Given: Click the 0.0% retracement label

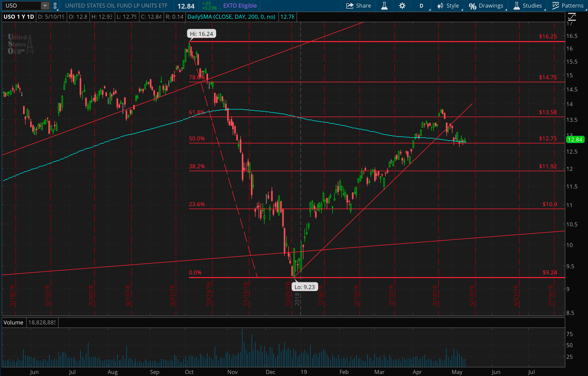Looking at the screenshot, I should coord(195,272).
